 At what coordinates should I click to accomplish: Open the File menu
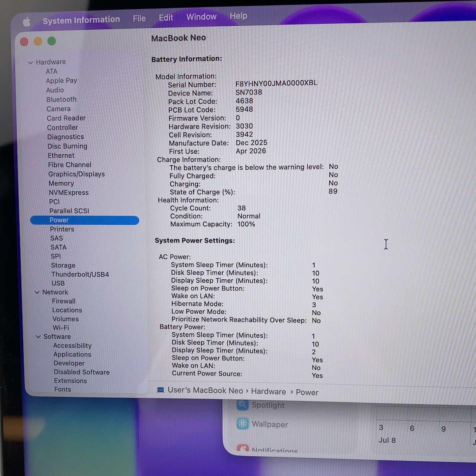click(139, 18)
